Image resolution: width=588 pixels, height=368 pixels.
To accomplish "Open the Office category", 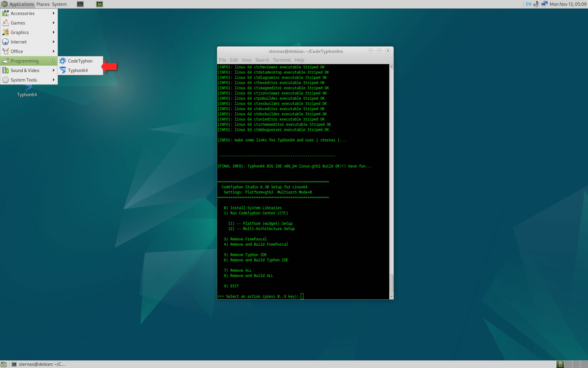I will (29, 52).
